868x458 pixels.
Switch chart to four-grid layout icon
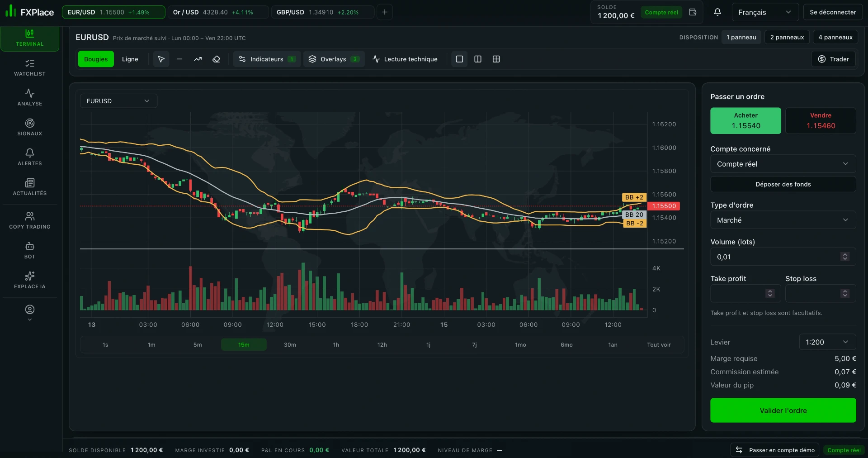[496, 59]
